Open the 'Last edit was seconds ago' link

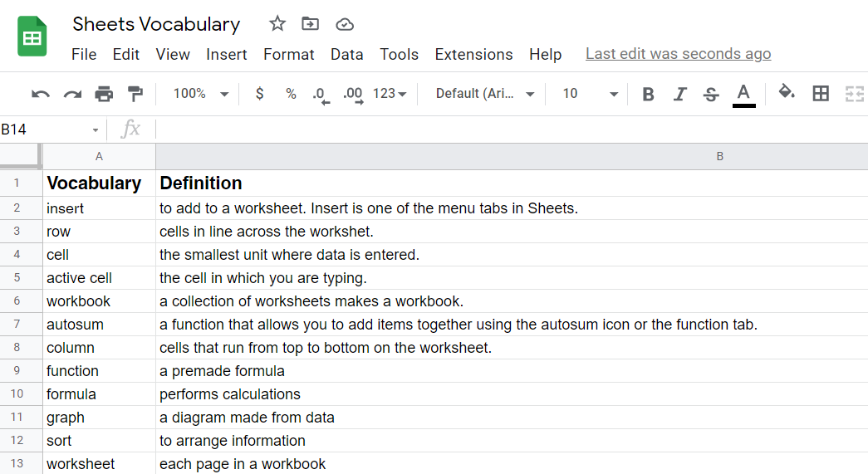(x=678, y=54)
